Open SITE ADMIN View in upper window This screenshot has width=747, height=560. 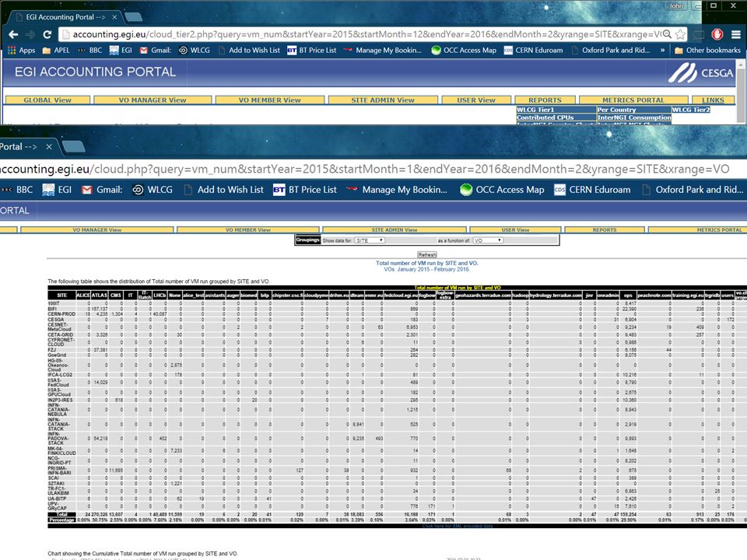click(x=383, y=100)
